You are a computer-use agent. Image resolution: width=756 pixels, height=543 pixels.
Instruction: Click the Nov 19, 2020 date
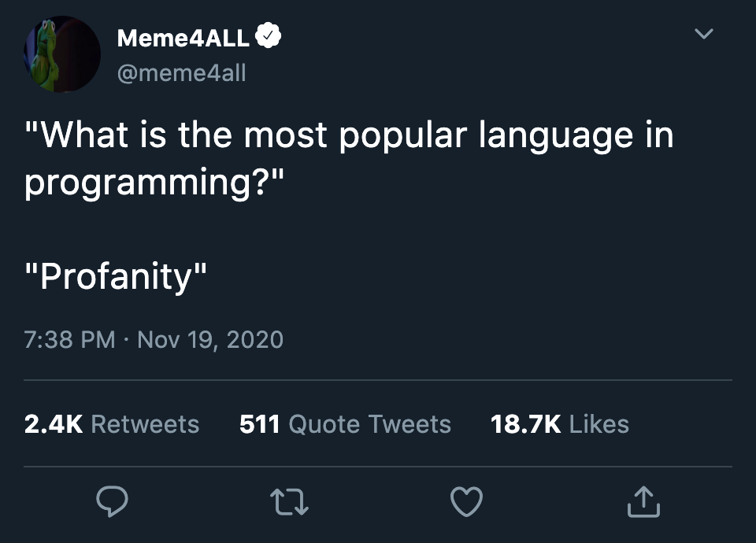point(210,339)
